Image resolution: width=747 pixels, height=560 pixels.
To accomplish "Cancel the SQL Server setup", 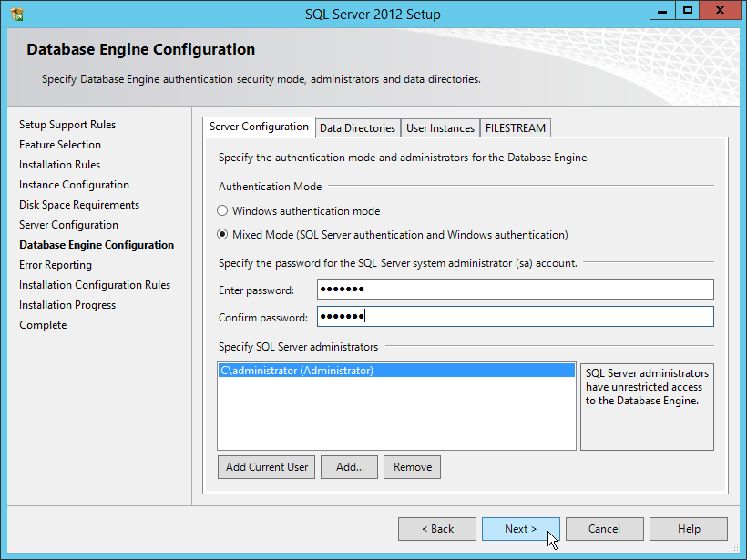I will point(604,529).
